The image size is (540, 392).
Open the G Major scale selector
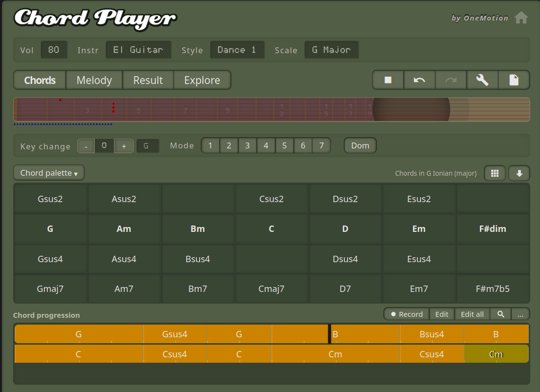click(332, 50)
